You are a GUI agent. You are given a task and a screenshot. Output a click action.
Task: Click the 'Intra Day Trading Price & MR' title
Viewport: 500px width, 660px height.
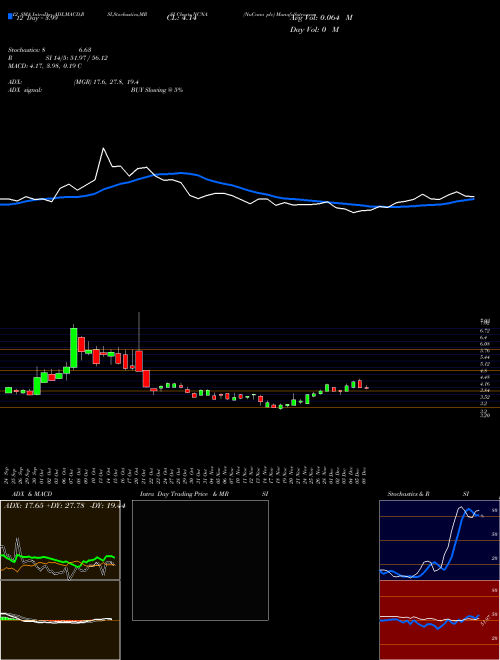(184, 494)
